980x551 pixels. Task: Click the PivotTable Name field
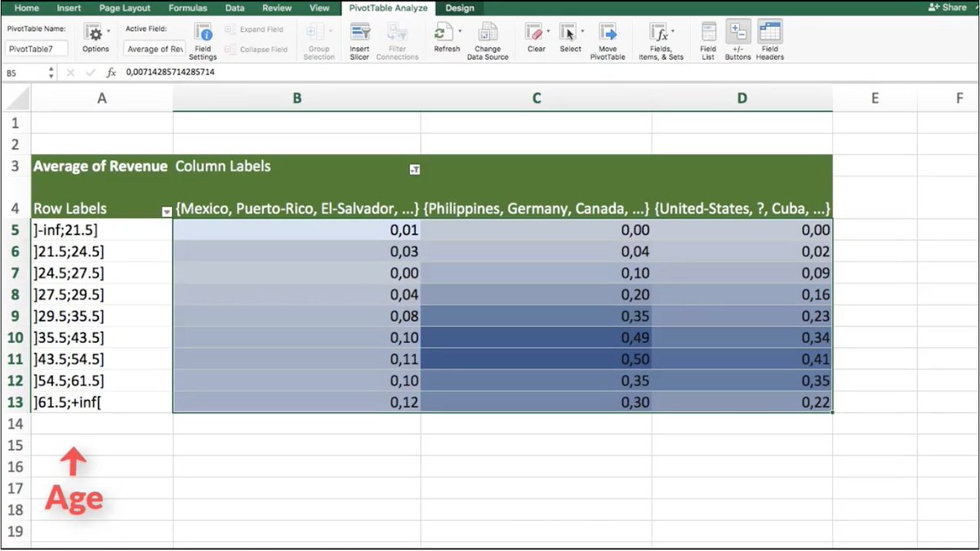coord(36,49)
